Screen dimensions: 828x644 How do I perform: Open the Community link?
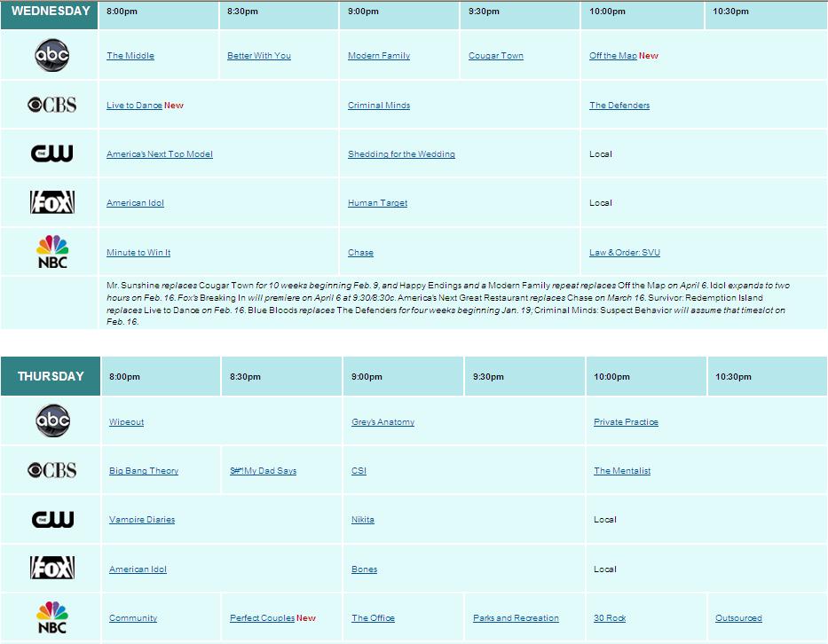133,617
